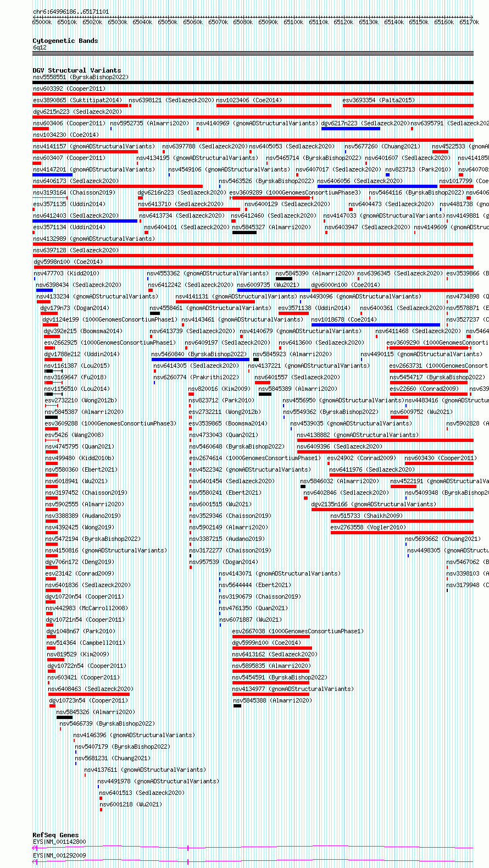Click the blue bar under nsv4147201
Viewport: 489px width, 868px height.
click(52, 175)
